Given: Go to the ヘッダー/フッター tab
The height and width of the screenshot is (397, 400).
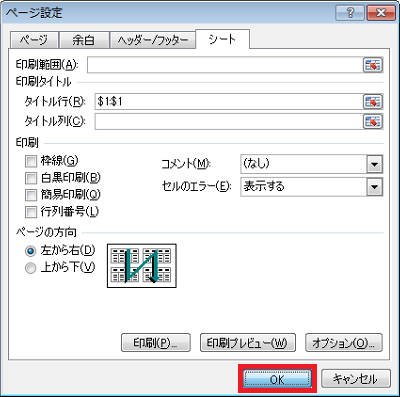Looking at the screenshot, I should pyautogui.click(x=153, y=40).
